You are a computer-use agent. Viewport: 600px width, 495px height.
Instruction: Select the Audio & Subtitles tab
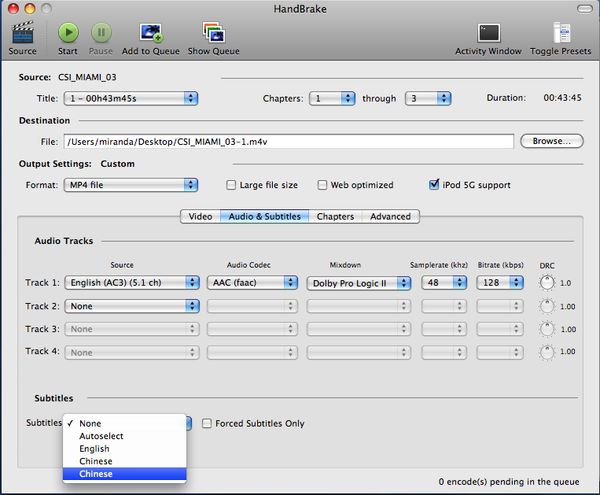coord(264,217)
